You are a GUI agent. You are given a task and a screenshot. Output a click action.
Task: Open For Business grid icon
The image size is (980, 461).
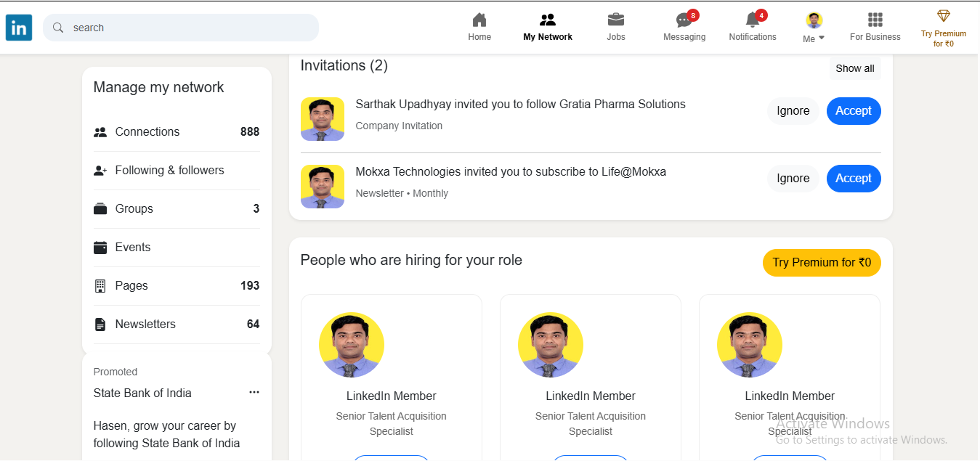pyautogui.click(x=875, y=20)
